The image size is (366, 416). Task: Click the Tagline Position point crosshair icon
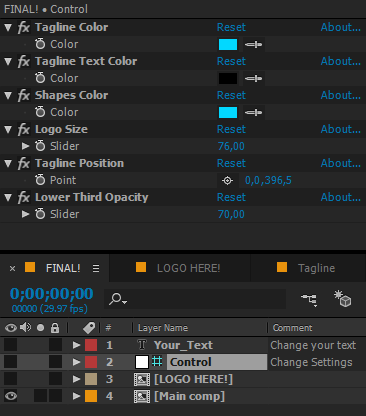coord(227,180)
